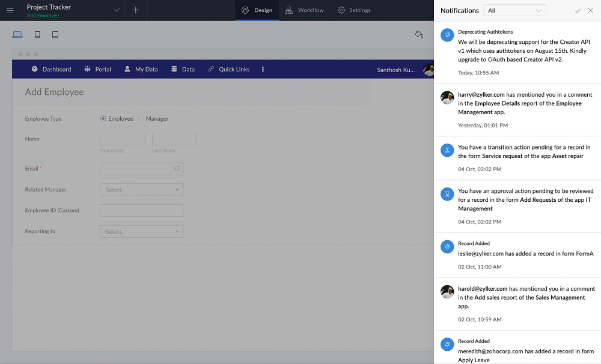Switch to desktop device preview
This screenshot has width=601, height=364.
[17, 35]
